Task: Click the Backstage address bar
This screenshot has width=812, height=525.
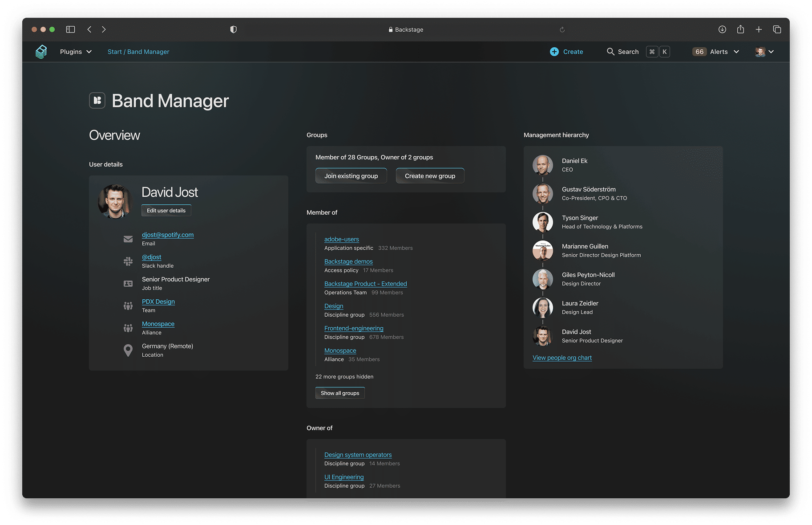Action: pos(406,29)
